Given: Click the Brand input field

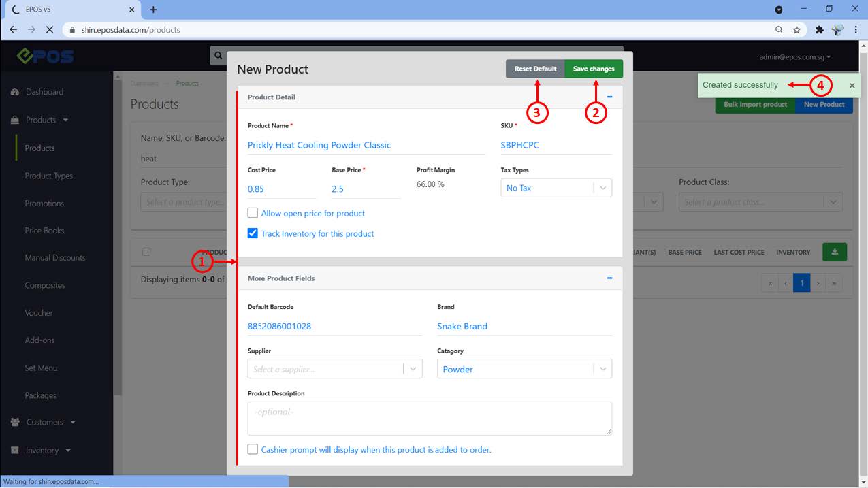Looking at the screenshot, I should pos(524,326).
